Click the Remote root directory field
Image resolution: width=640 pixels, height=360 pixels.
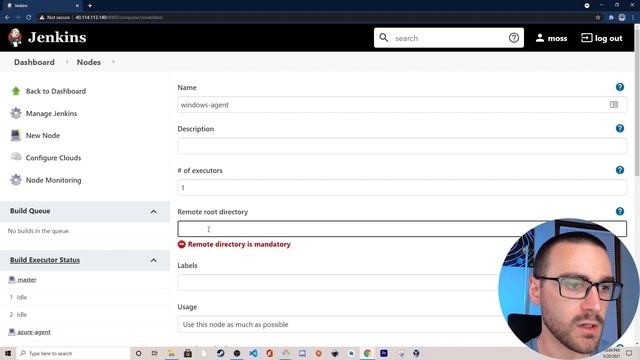pyautogui.click(x=402, y=229)
